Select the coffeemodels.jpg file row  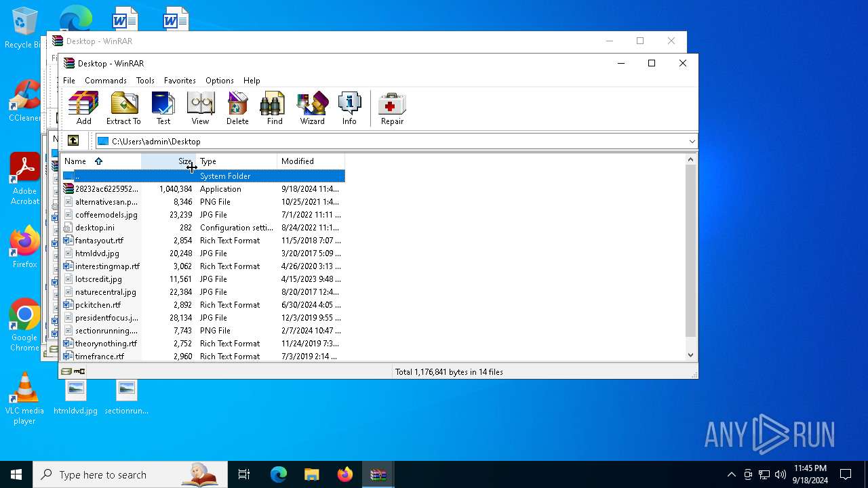(203, 215)
